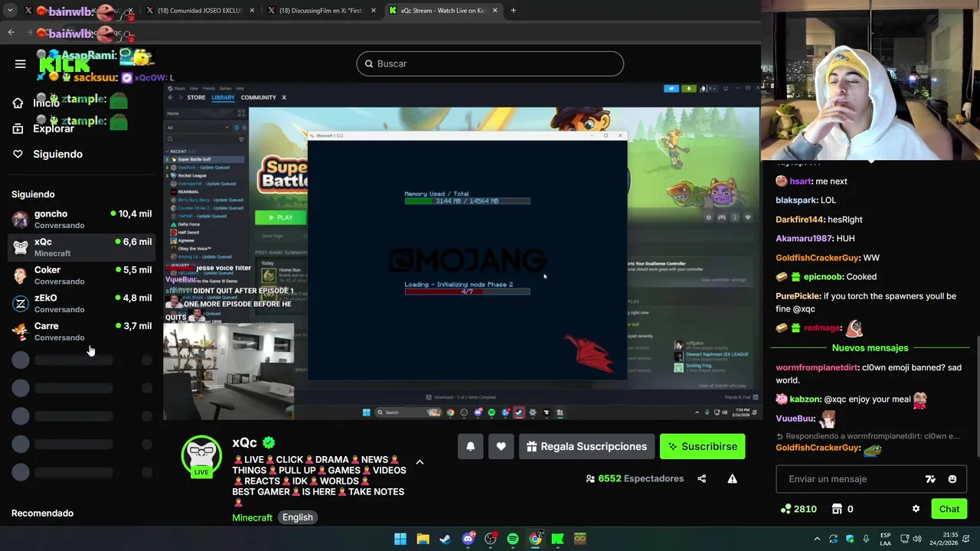
Task: Open the Explorar sidebar link
Action: [54, 129]
